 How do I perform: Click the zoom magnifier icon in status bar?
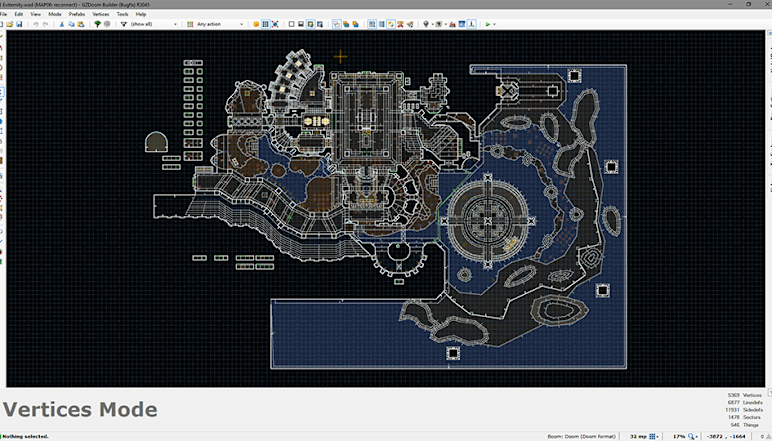click(x=691, y=437)
